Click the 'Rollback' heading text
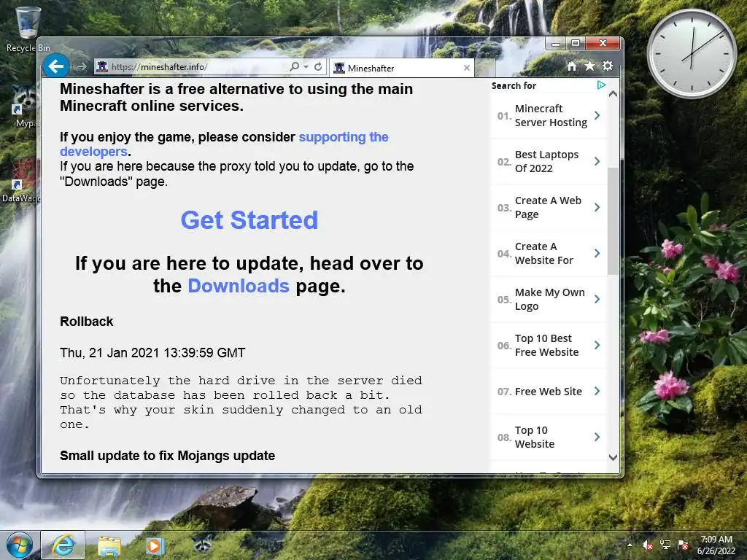Viewport: 747px width, 560px height. 87,322
